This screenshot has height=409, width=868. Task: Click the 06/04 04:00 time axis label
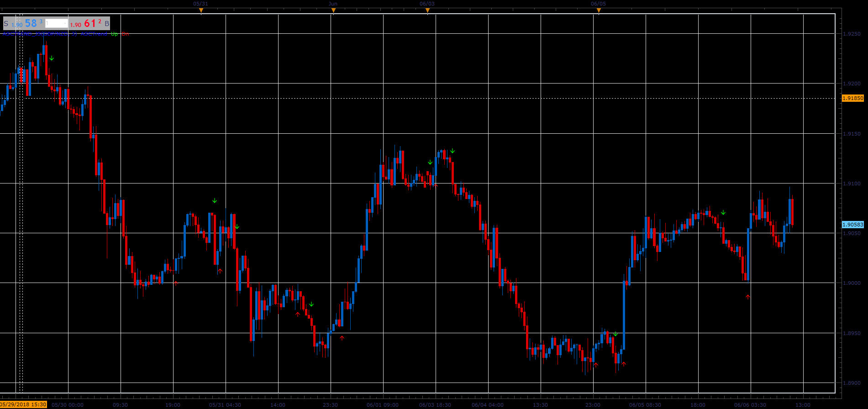[x=488, y=405]
